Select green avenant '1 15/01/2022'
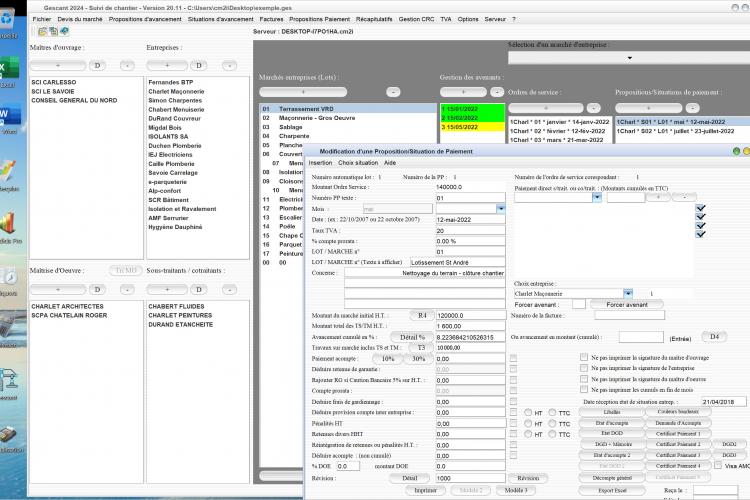This screenshot has width=750, height=500. (472, 109)
